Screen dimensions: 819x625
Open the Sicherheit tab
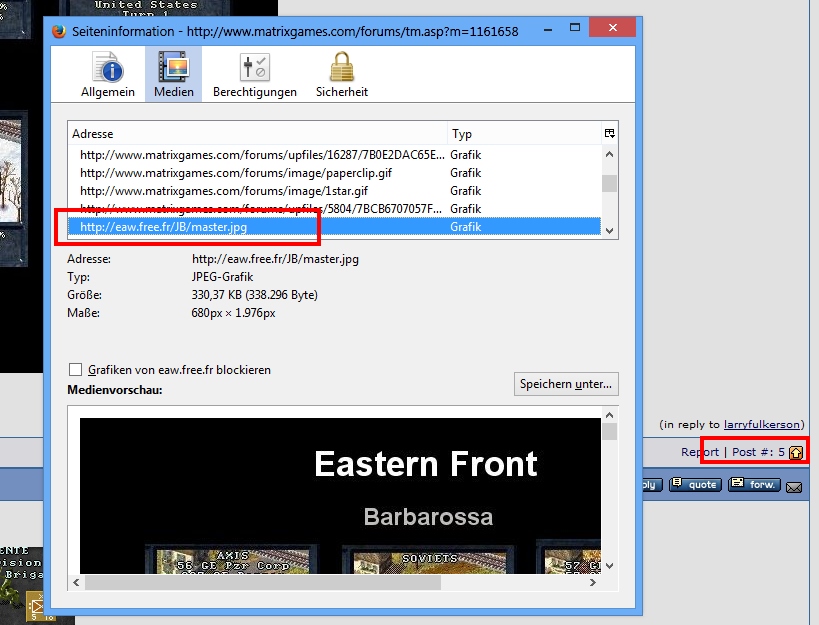[x=342, y=74]
